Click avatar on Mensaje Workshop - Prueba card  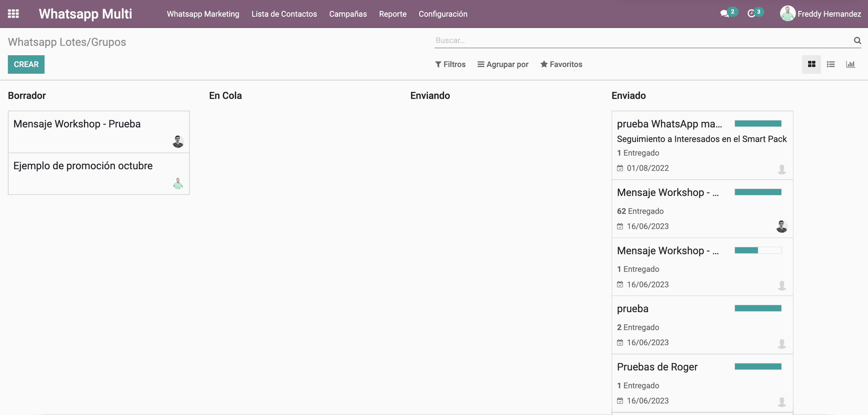178,142
